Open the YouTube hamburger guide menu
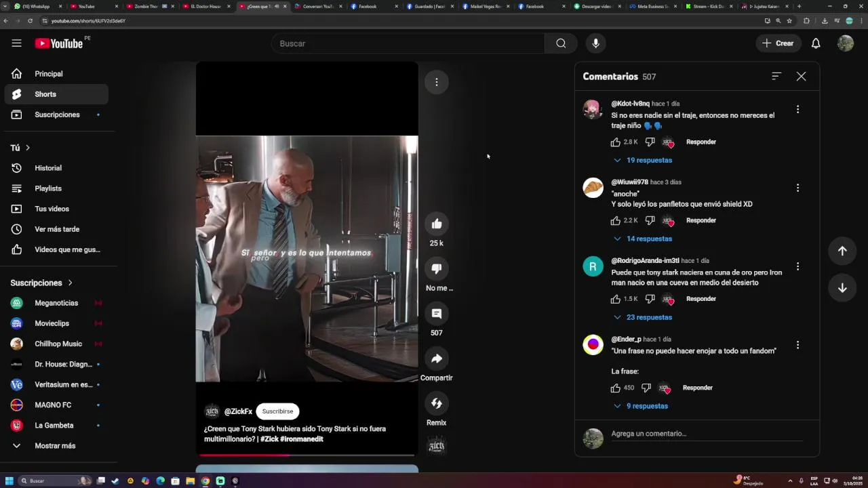This screenshot has width=868, height=488. point(16,43)
